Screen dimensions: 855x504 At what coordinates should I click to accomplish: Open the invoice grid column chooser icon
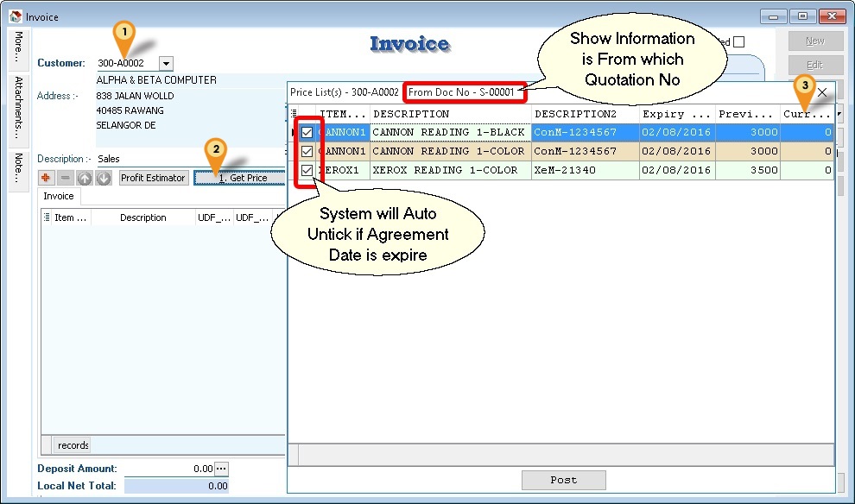click(47, 217)
